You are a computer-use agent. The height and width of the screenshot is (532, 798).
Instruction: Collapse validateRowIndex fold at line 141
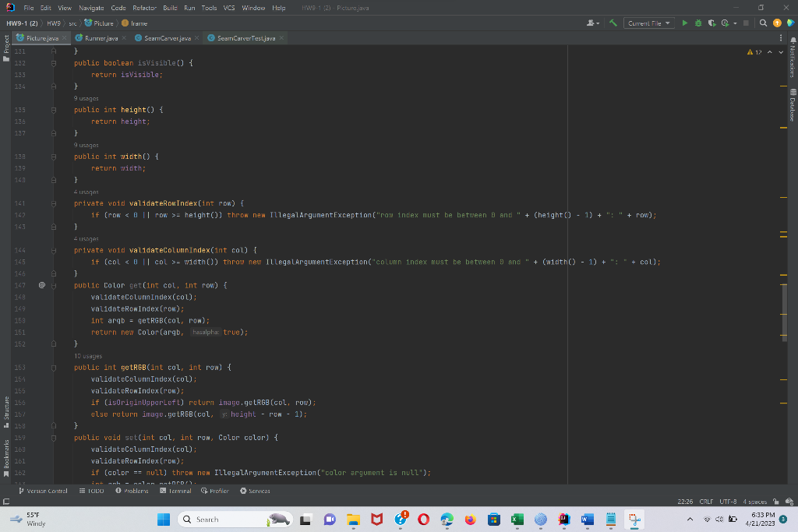[x=54, y=203]
